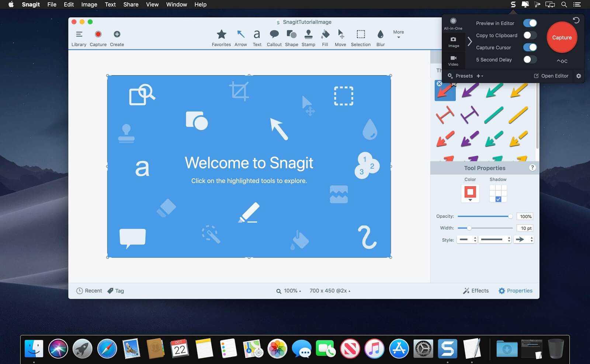Image resolution: width=590 pixels, height=364 pixels.
Task: Pick the Fill bucket tool
Action: click(325, 38)
